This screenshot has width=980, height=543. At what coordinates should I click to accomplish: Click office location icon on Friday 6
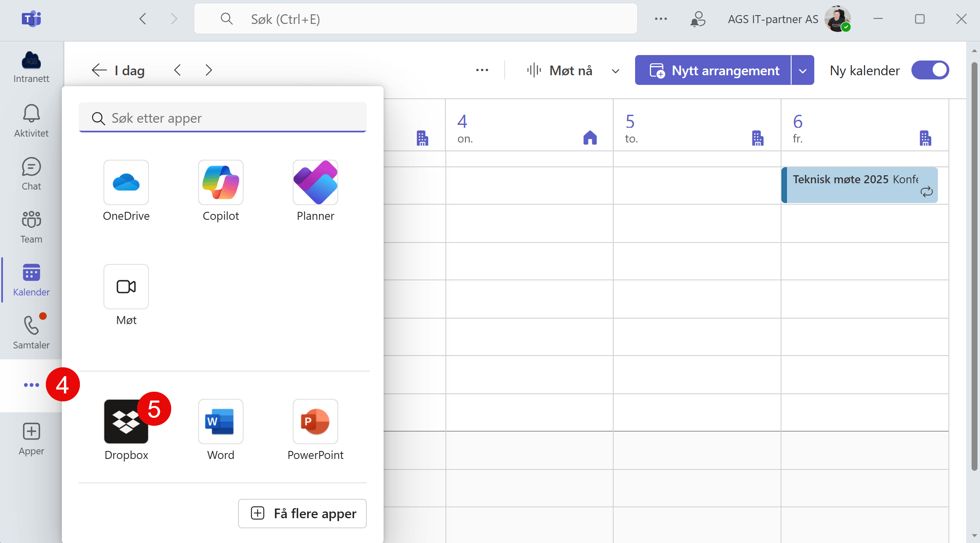(x=925, y=138)
